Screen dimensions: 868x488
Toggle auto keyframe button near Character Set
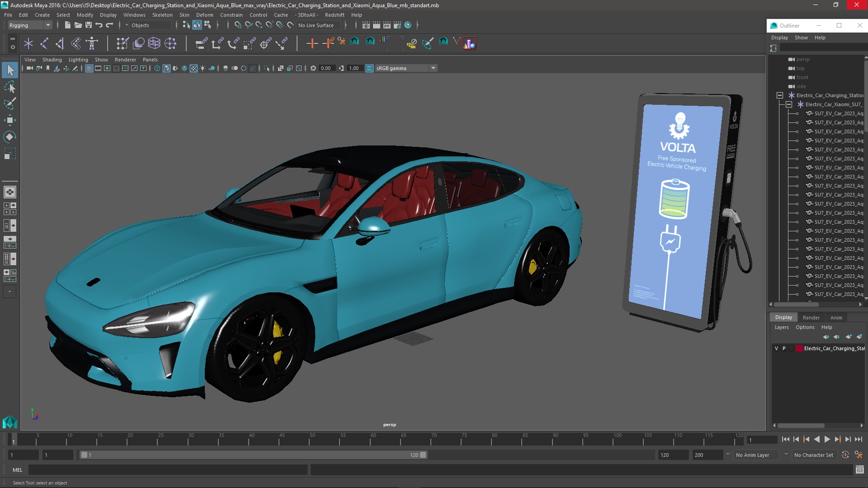(845, 455)
